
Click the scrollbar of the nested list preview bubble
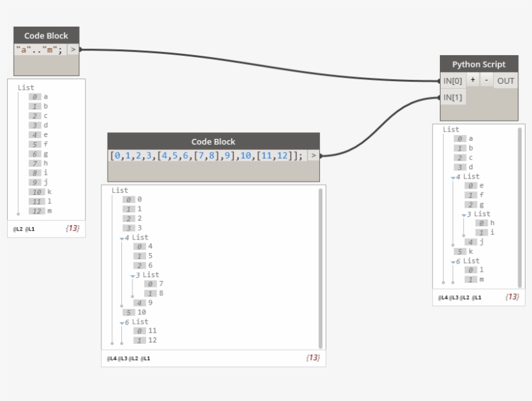tap(320, 266)
